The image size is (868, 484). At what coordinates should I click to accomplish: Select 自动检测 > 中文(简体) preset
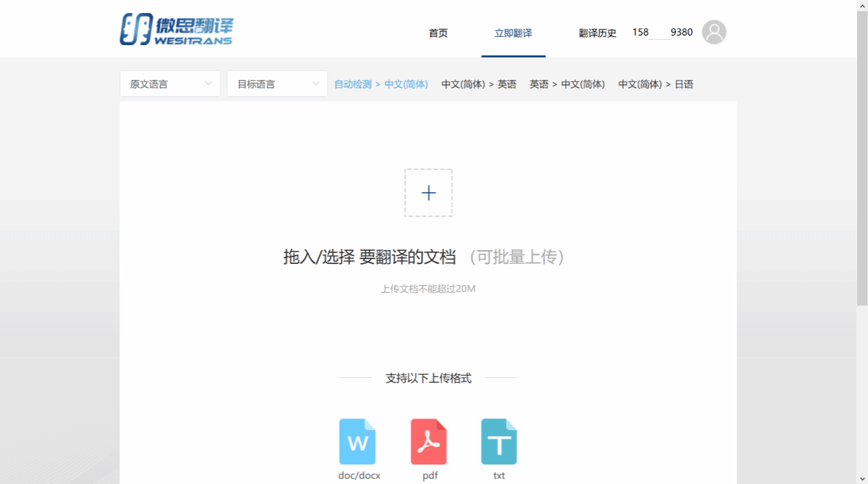[x=381, y=84]
